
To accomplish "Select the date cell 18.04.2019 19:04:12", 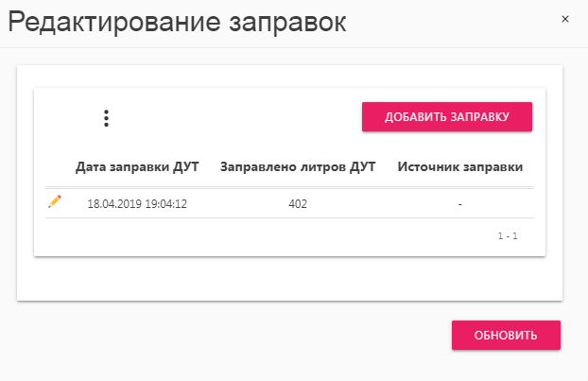I will [137, 203].
